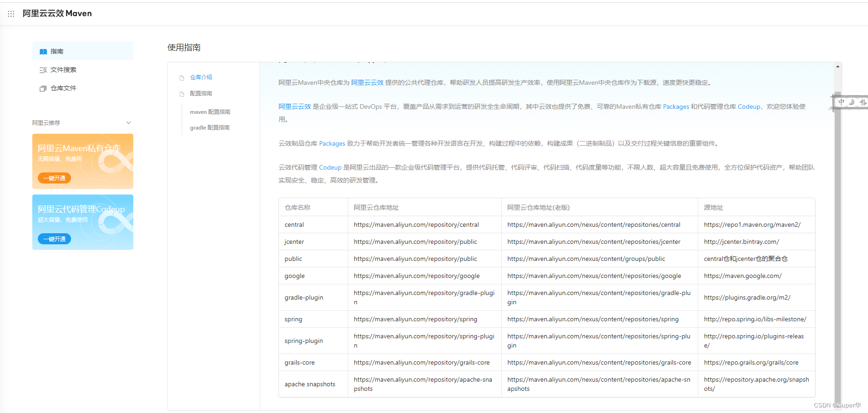Click the document icon beside 配置指南
Viewport: 868px width, 413px height.
pyautogui.click(x=182, y=94)
